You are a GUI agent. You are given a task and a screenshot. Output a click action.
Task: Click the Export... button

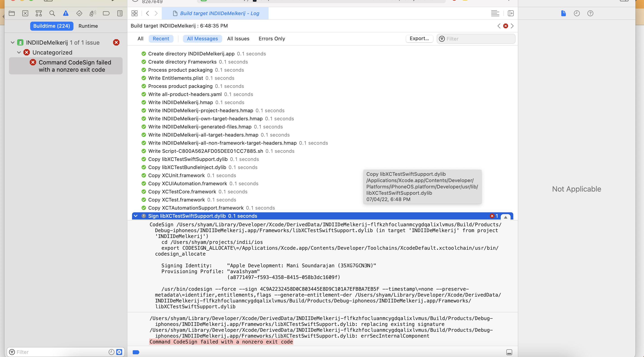point(419,39)
